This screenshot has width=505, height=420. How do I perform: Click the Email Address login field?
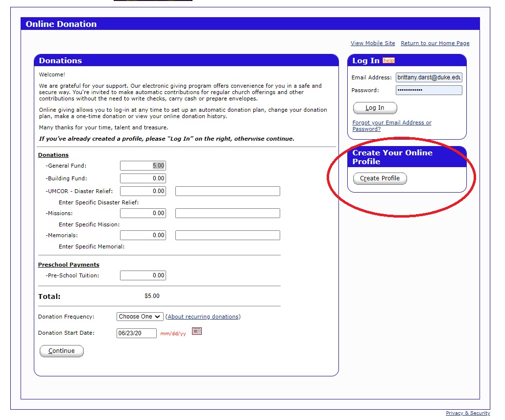(x=429, y=77)
